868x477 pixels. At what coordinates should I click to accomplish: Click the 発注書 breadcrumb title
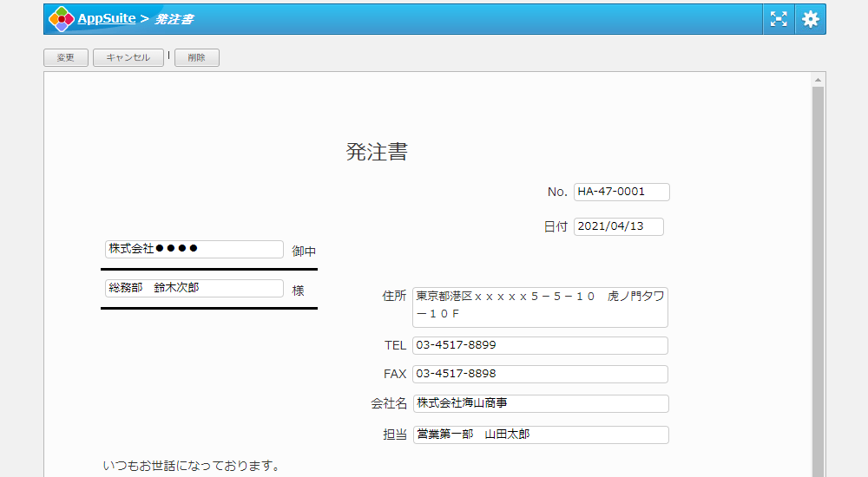pyautogui.click(x=174, y=19)
